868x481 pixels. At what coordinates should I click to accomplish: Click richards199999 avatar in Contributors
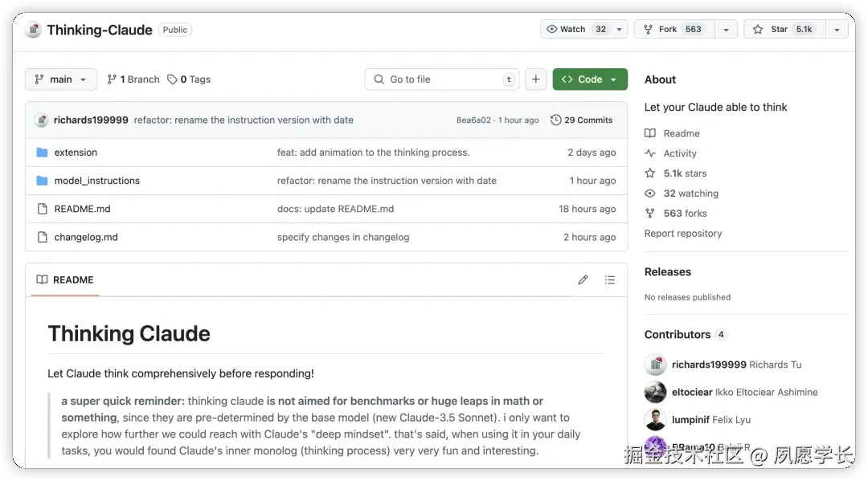(x=655, y=365)
